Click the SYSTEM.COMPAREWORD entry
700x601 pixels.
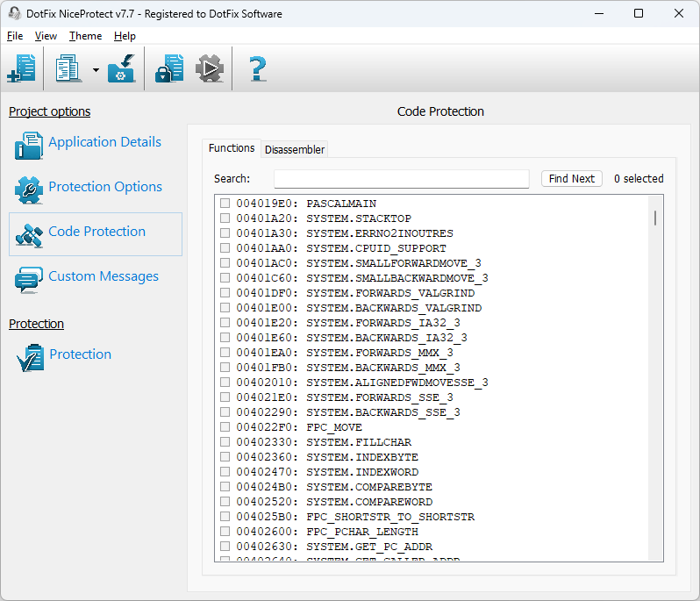369,502
